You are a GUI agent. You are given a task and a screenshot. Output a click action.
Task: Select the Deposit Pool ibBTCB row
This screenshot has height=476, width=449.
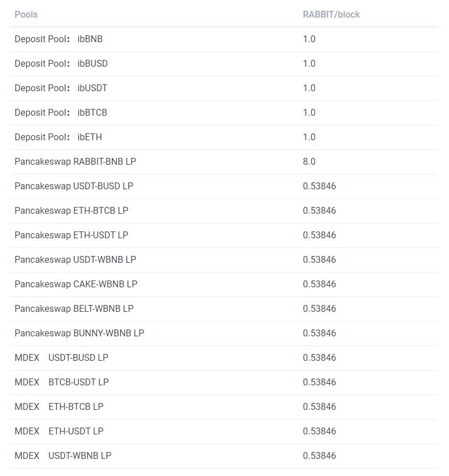point(224,113)
